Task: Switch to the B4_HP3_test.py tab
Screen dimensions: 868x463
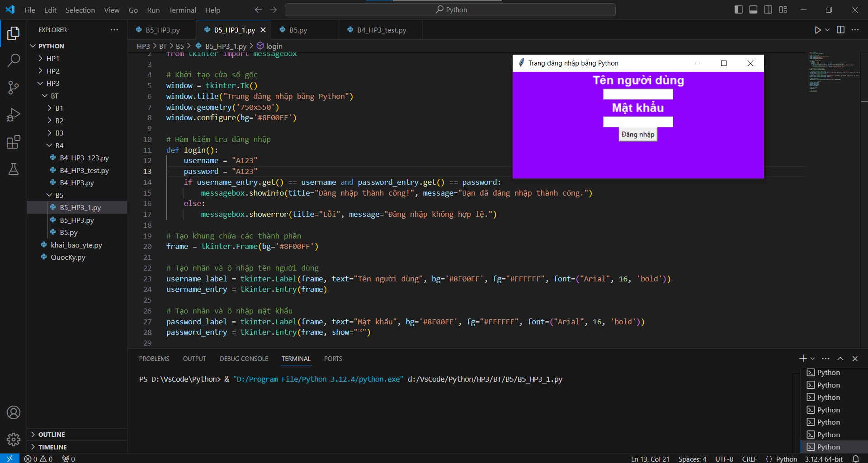Action: (x=381, y=30)
